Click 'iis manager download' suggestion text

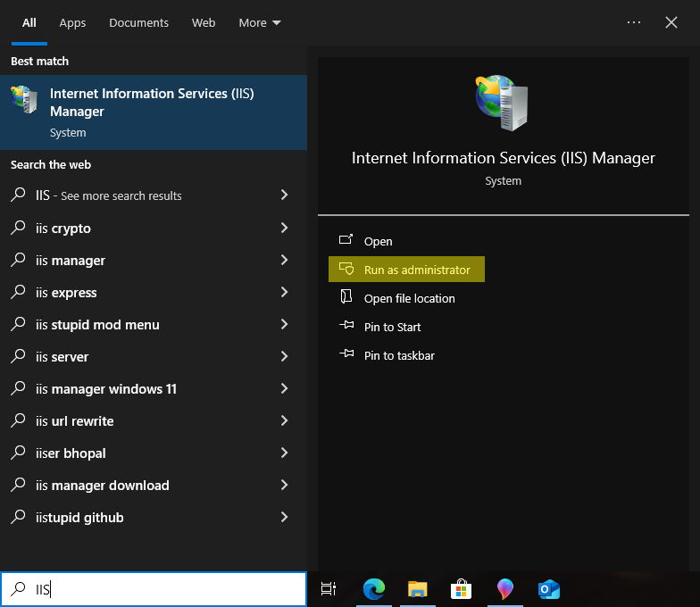tap(102, 486)
